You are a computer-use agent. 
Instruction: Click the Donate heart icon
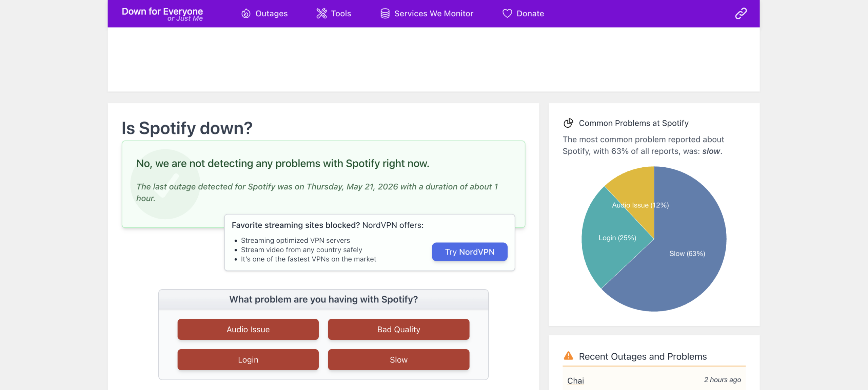(x=507, y=14)
